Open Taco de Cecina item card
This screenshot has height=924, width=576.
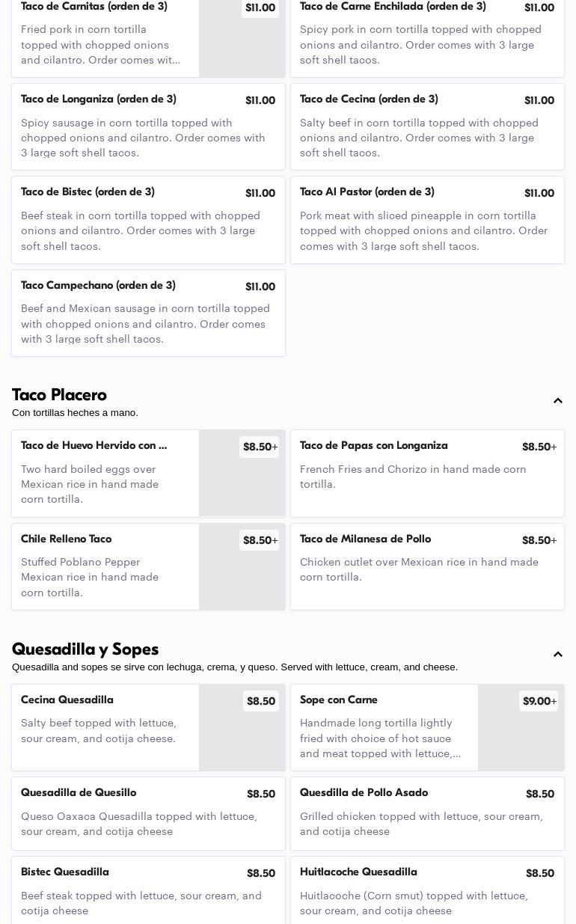(x=427, y=126)
